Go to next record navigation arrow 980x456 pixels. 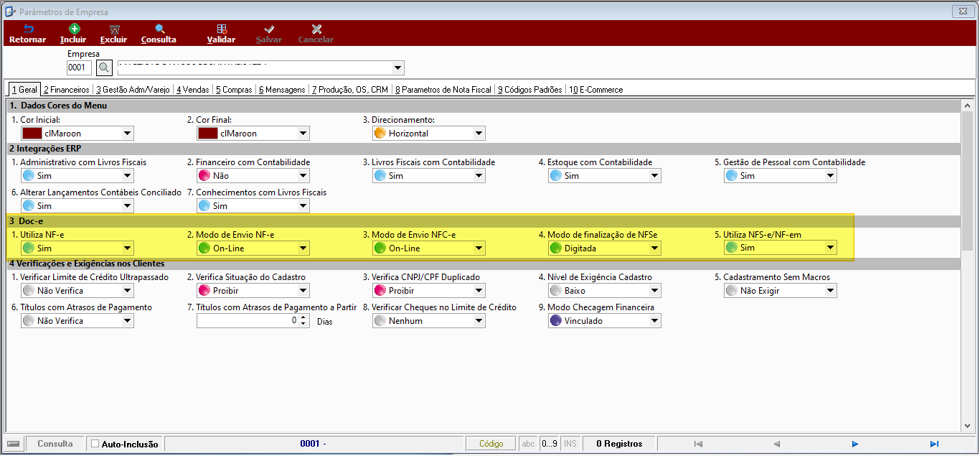(855, 444)
